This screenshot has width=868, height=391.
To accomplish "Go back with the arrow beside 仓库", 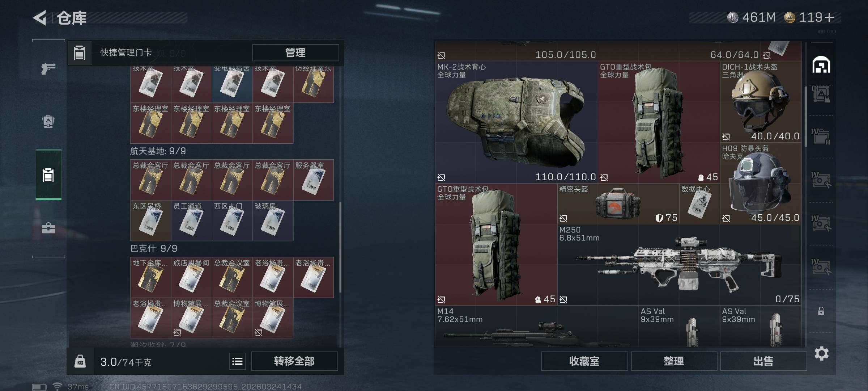I will tap(40, 18).
